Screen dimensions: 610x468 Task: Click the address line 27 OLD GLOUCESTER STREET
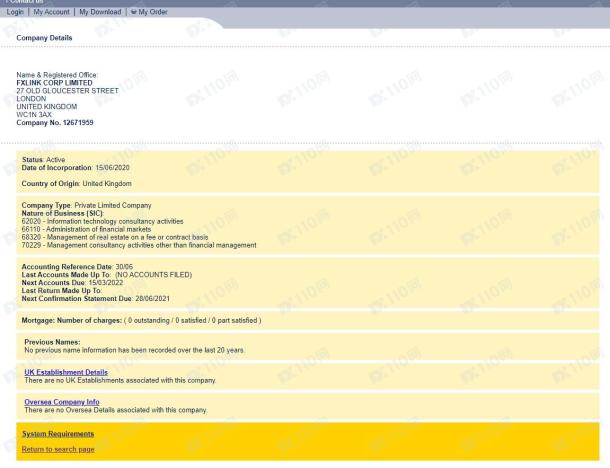(67, 91)
